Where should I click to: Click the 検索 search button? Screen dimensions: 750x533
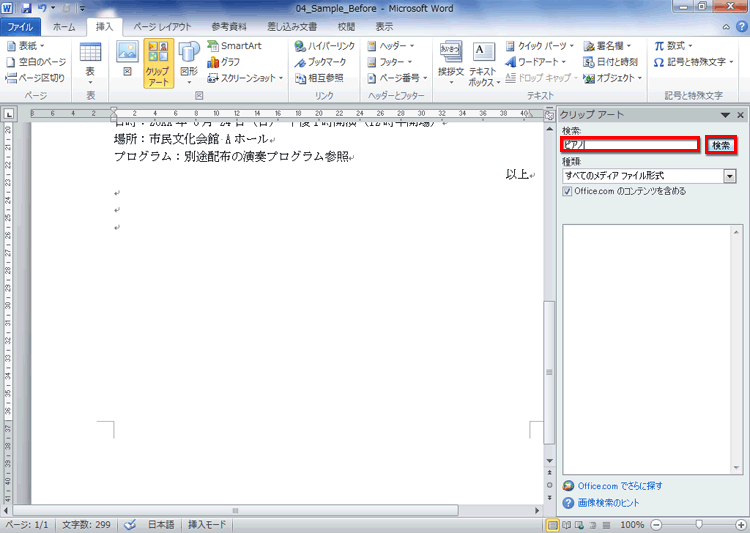pyautogui.click(x=721, y=145)
